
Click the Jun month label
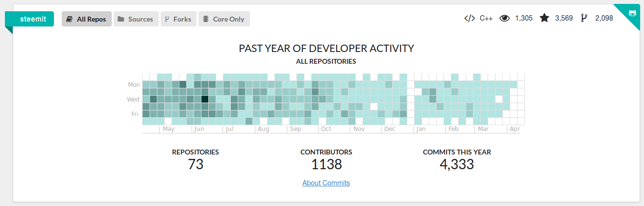tap(199, 129)
